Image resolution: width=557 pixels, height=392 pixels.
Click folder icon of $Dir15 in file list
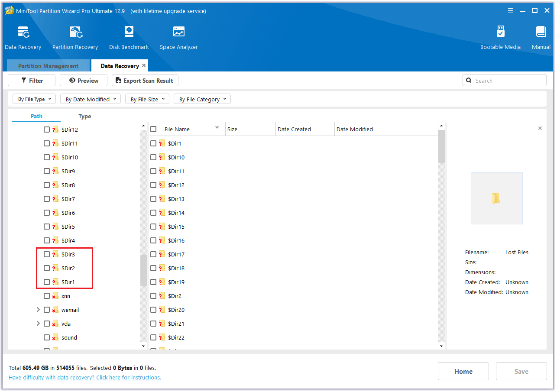click(162, 227)
